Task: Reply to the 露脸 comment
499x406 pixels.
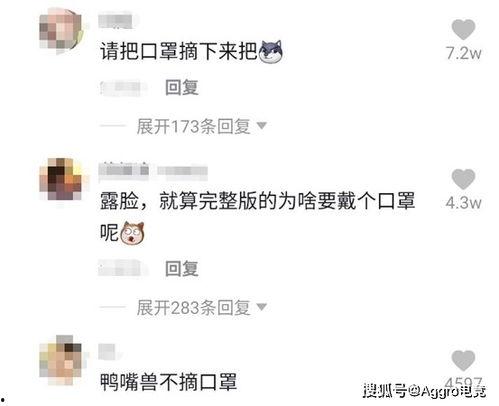Action: [182, 269]
